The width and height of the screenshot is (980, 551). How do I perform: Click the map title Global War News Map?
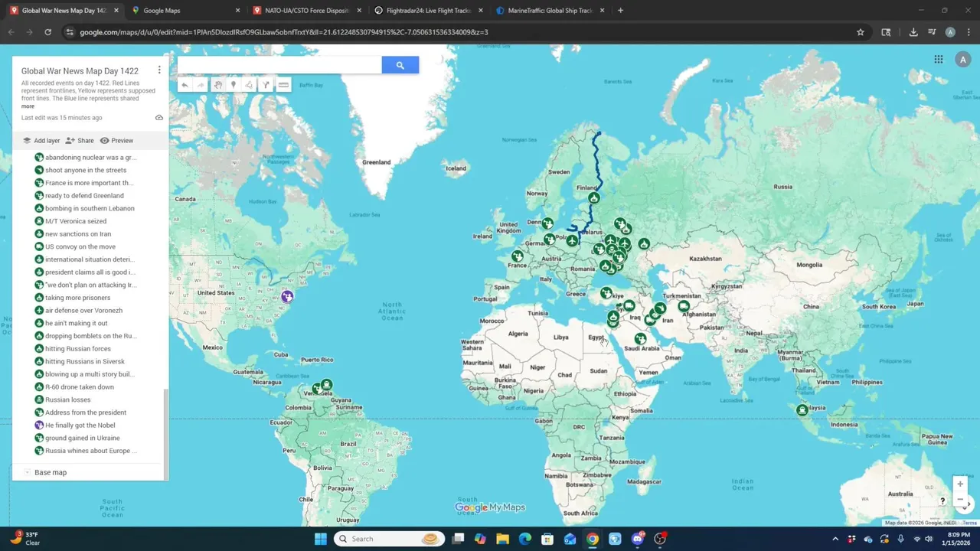pos(80,71)
